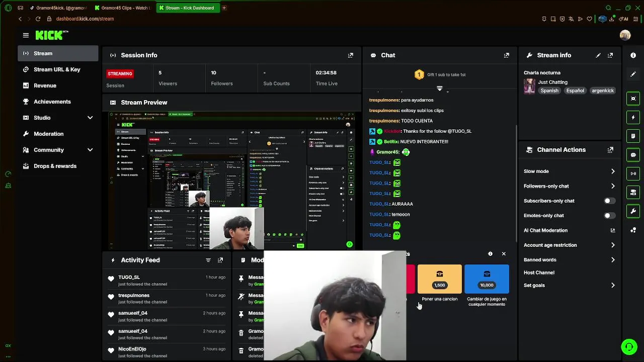
Task: Expand the Studio sidebar section
Action: pyautogui.click(x=90, y=118)
